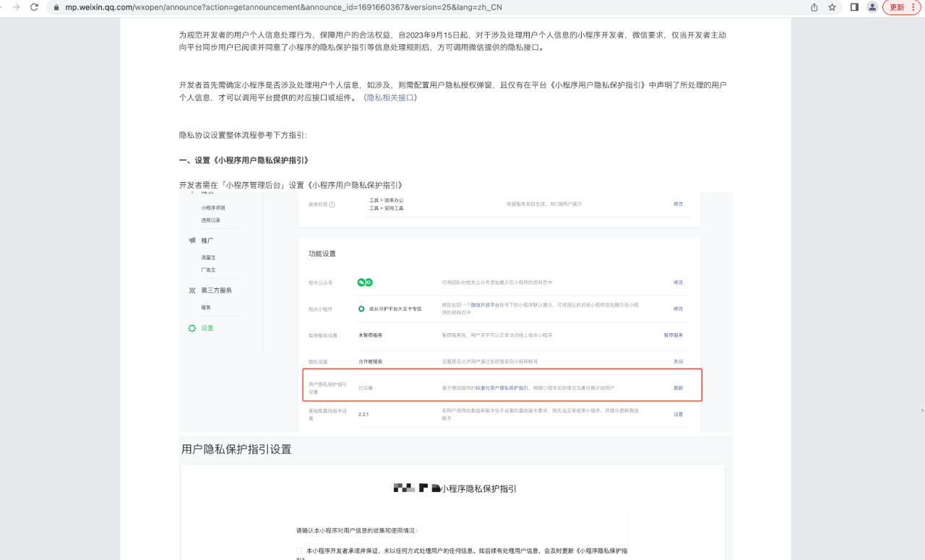This screenshot has width=925, height=560.
Task: Share this page using the share icon
Action: (x=814, y=7)
